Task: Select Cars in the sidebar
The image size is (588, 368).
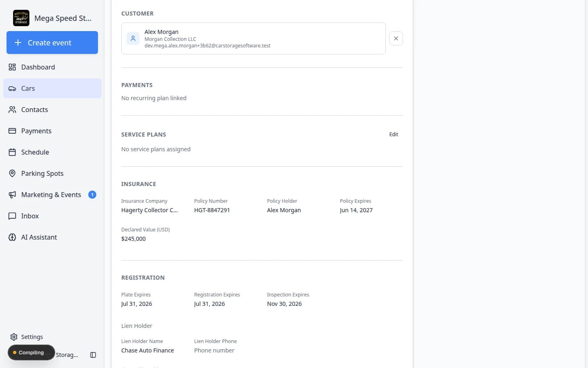Action: click(52, 88)
